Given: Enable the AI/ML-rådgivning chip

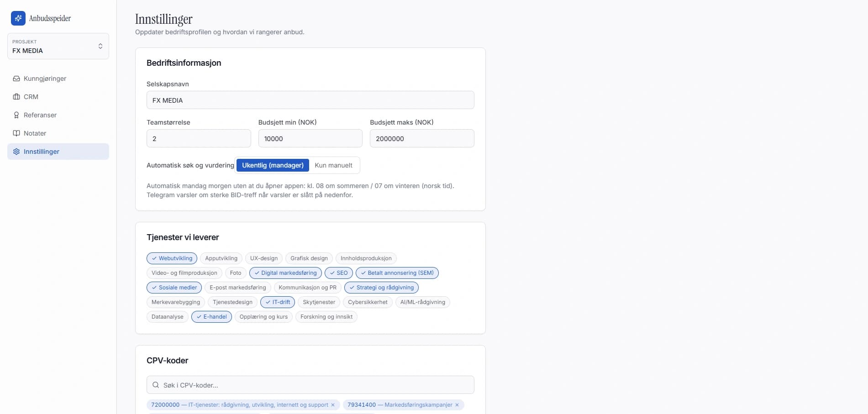Looking at the screenshot, I should click(423, 302).
